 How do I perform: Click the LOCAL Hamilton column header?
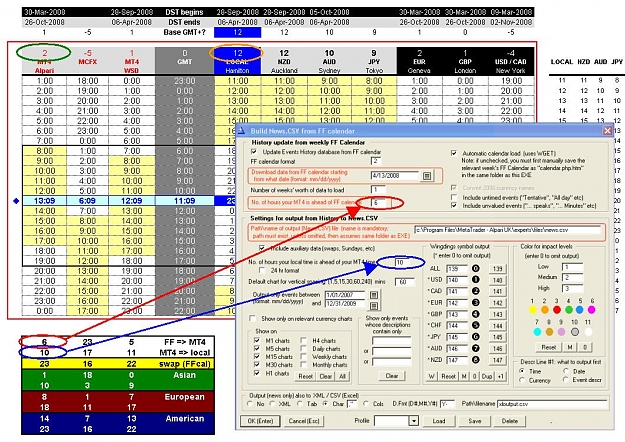coord(238,61)
